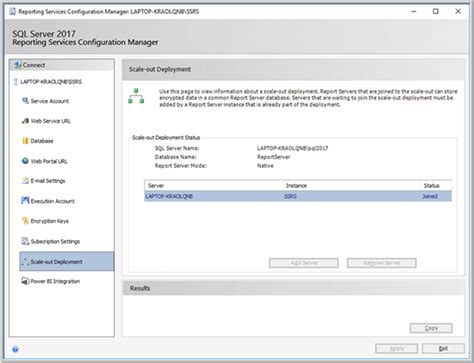Click the Subscription Settings icon

coord(25,241)
